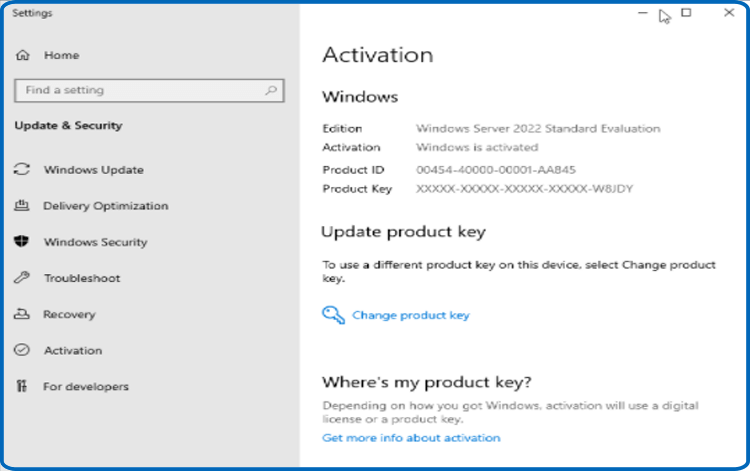This screenshot has width=750, height=471.
Task: Click the Activation checkmark icon
Action: (x=22, y=350)
